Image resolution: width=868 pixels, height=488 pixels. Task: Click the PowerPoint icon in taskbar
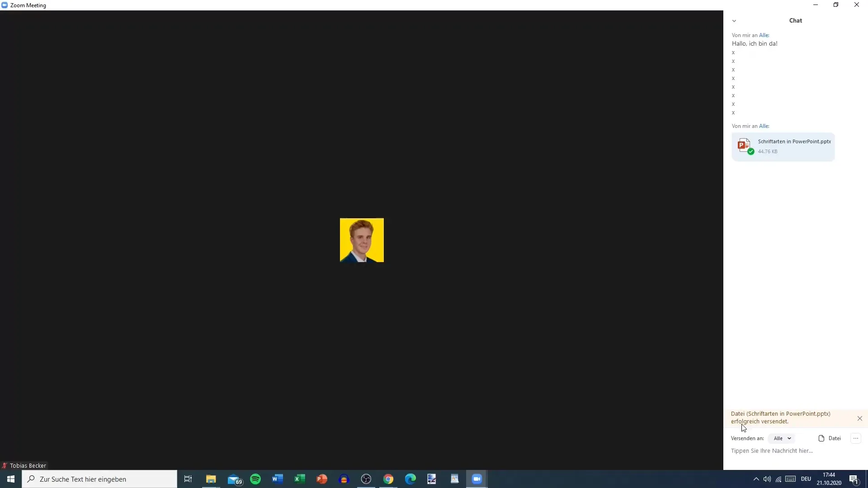pos(321,479)
